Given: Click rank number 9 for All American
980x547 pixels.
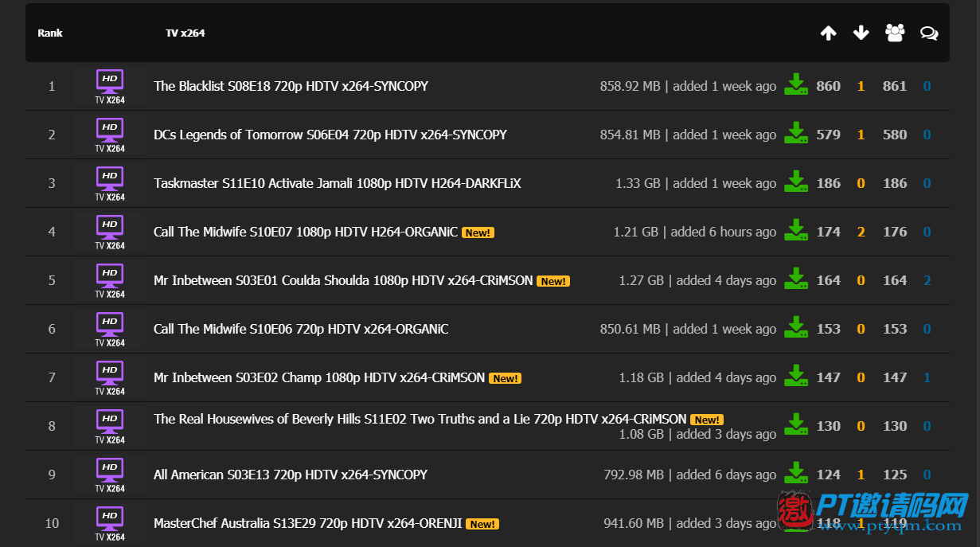Looking at the screenshot, I should (52, 475).
